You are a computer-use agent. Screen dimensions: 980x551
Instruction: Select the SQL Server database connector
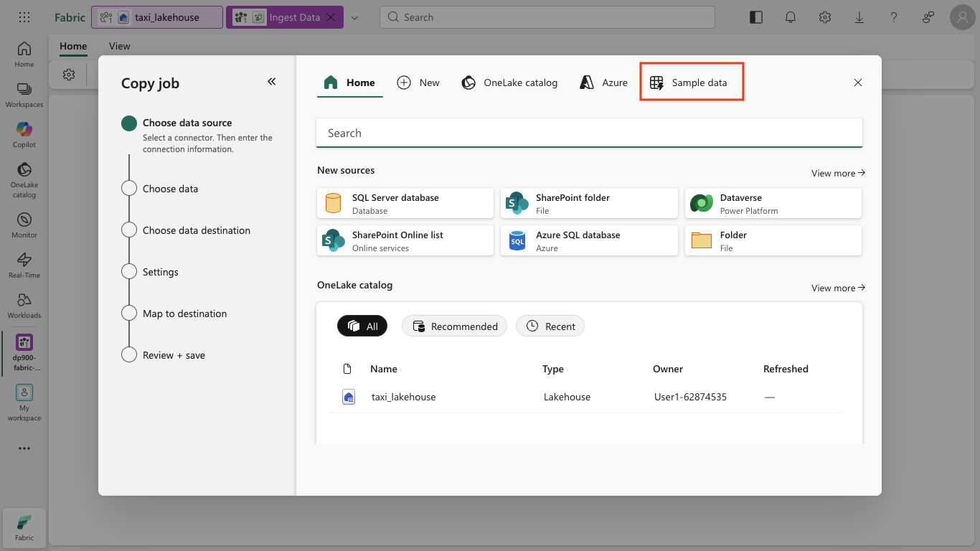pos(405,203)
